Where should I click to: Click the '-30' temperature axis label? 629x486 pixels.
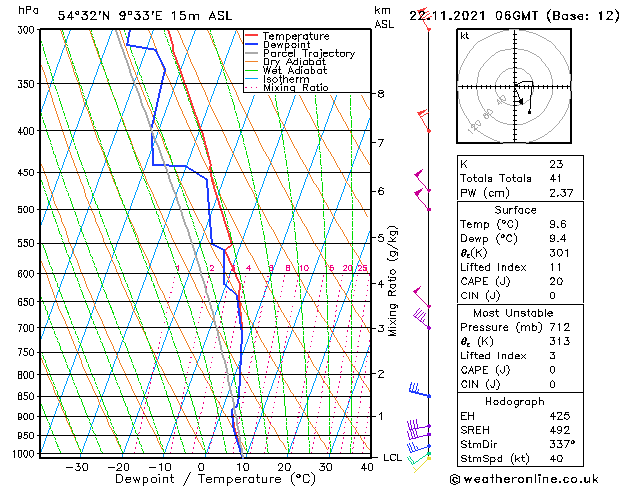point(77,468)
